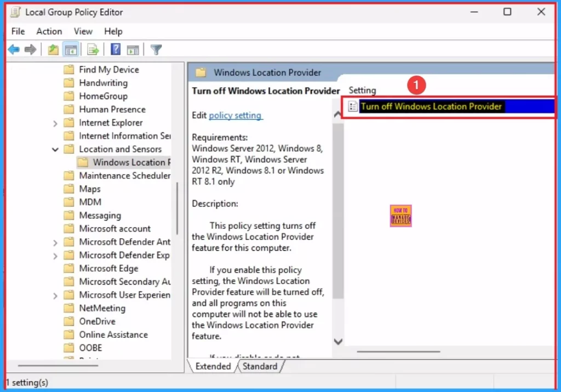Viewport: 561px width, 392px height.
Task: Click the folder icon next to OneDrive
Action: tap(68, 321)
